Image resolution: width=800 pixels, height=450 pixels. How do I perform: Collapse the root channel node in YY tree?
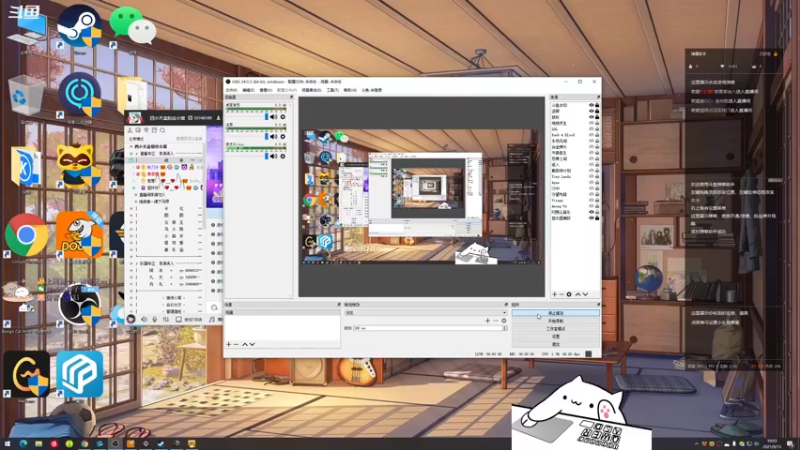click(x=131, y=146)
